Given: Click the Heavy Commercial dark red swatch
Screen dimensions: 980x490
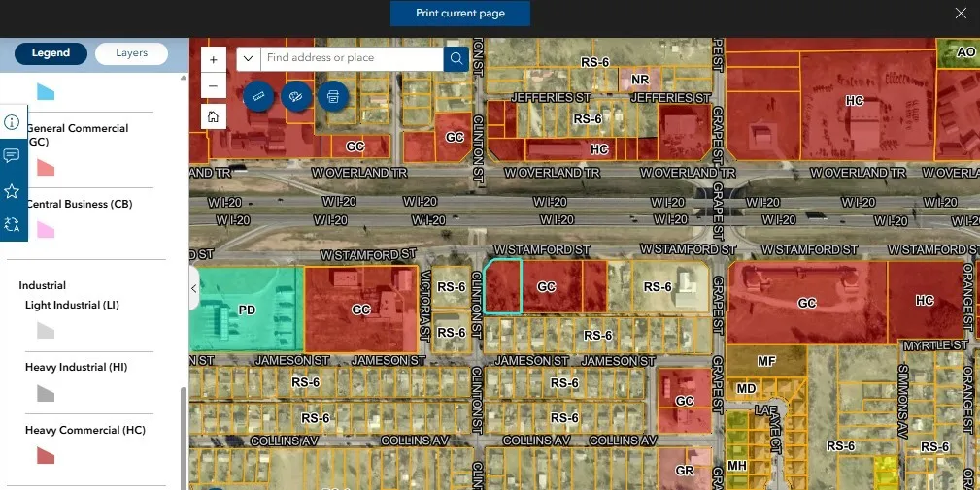Looking at the screenshot, I should coord(46,456).
